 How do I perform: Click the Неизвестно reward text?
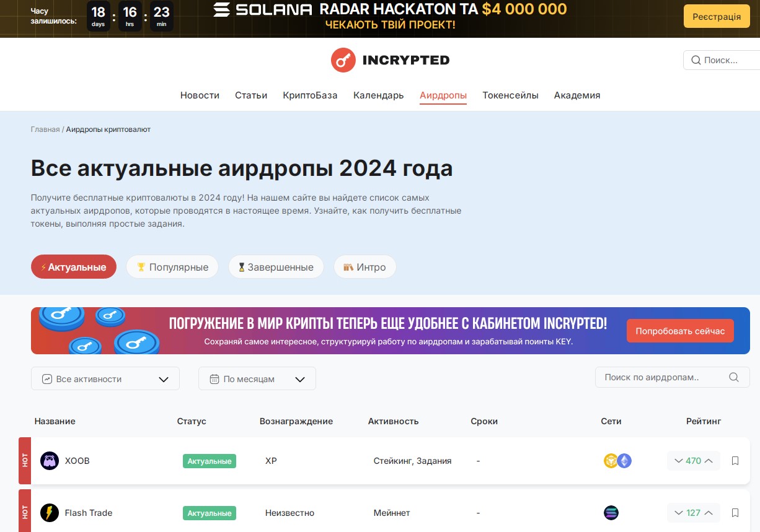pyautogui.click(x=289, y=513)
